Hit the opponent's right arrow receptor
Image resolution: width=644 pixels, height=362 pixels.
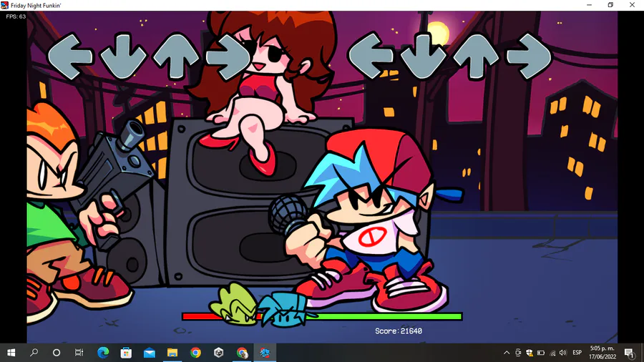[228, 57]
